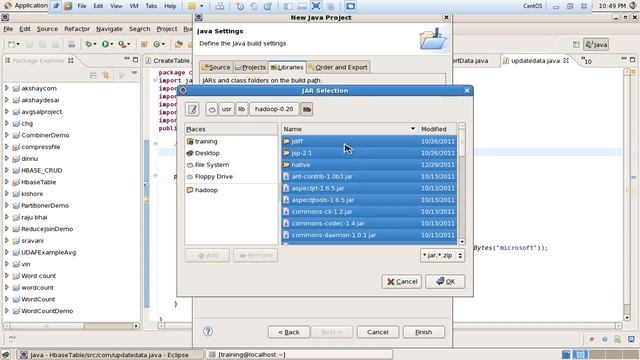Click the training@localhost terminal taskbar item

point(298,355)
